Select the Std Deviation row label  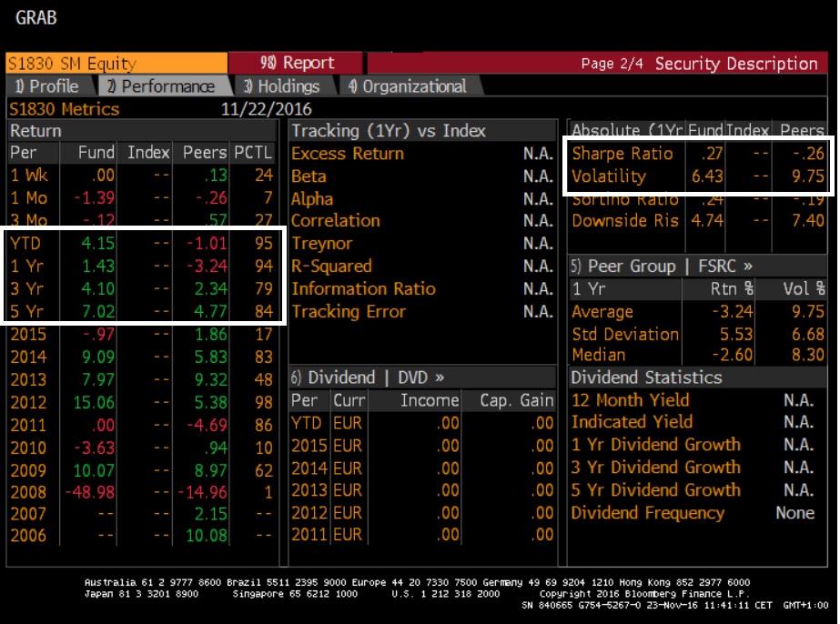point(625,334)
